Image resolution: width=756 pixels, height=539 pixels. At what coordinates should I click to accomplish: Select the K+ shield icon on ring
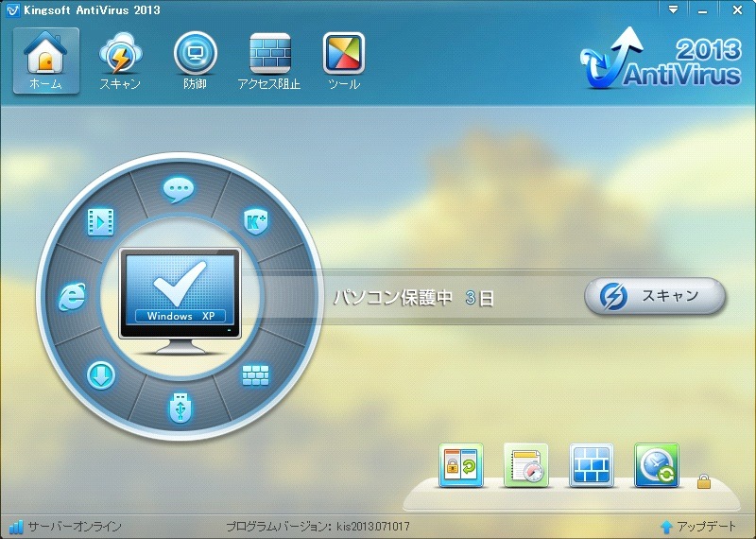(x=256, y=222)
